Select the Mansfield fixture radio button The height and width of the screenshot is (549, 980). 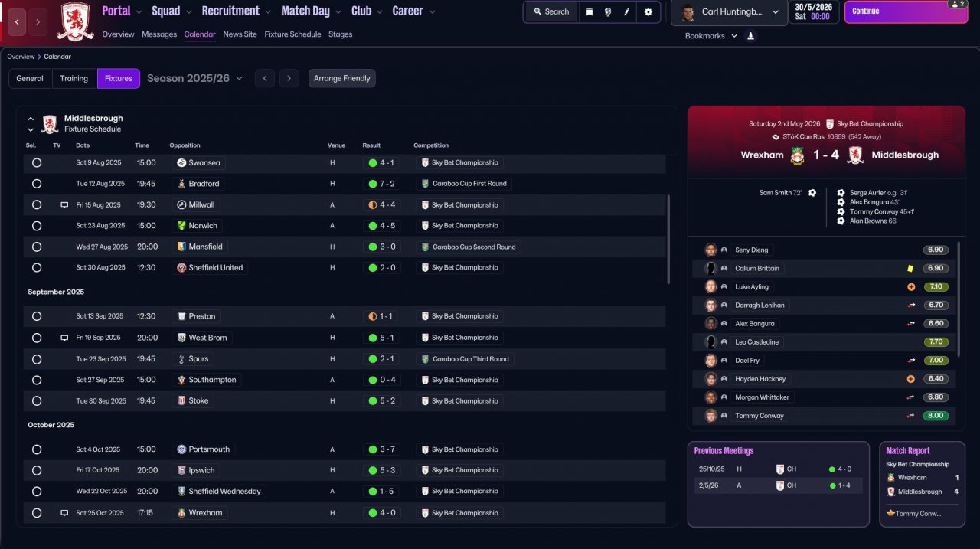[37, 247]
